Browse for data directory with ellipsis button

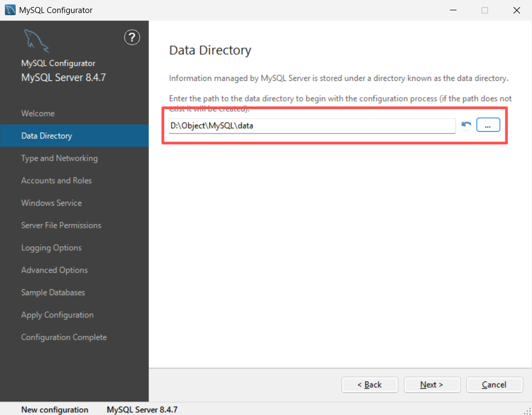pos(488,125)
